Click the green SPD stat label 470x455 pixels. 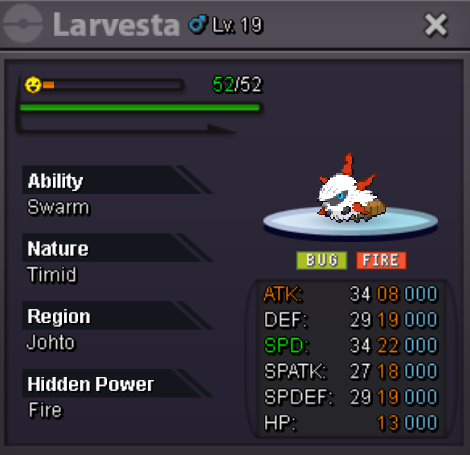tap(286, 345)
